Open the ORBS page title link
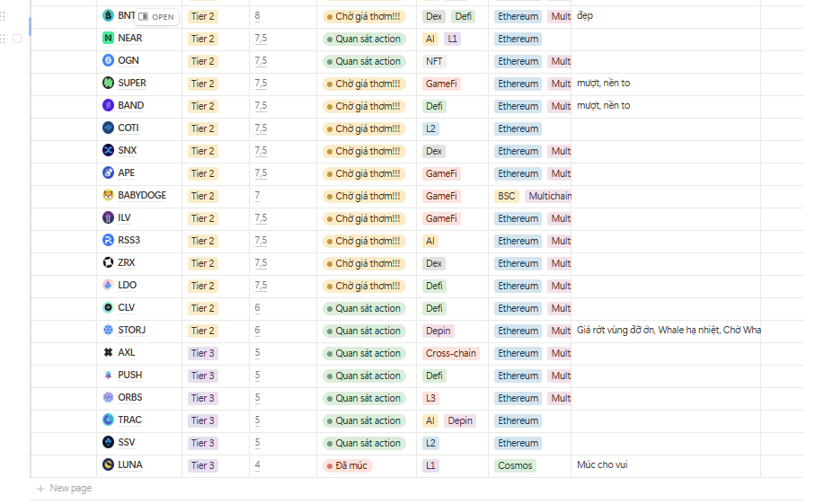 (x=130, y=398)
